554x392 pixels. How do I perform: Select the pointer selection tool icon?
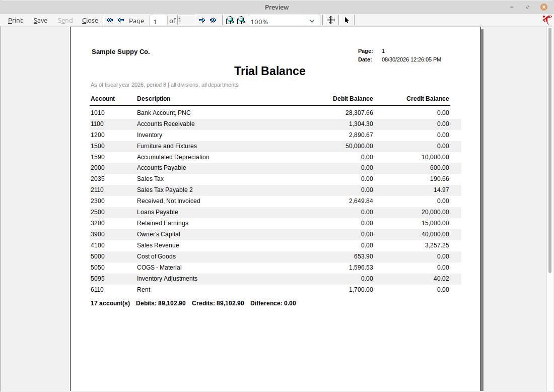tap(347, 20)
